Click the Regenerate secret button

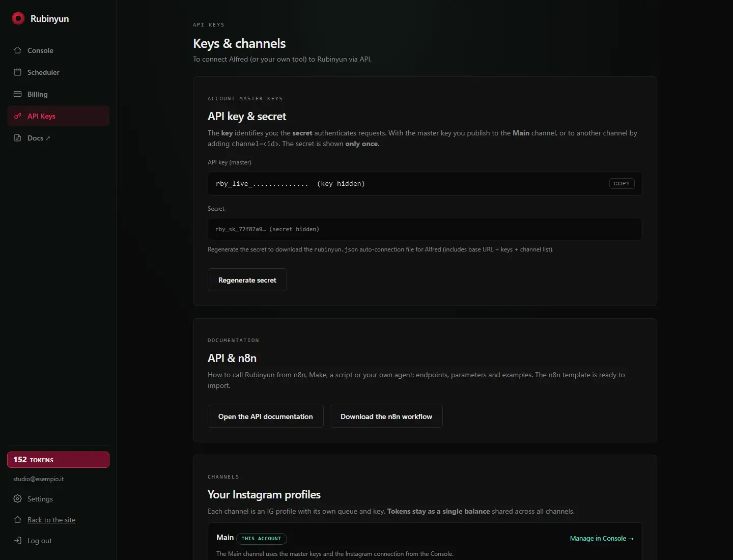point(247,280)
